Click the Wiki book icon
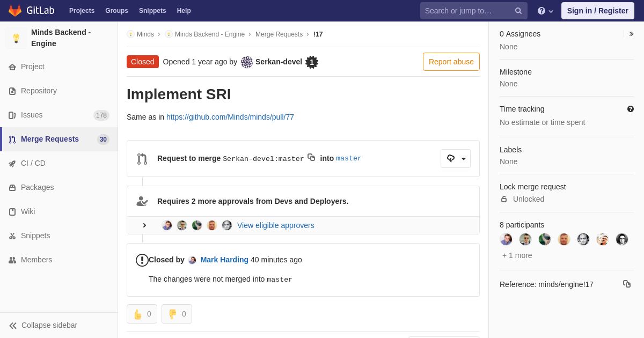Screen dimensions: 644x338 point(12,212)
